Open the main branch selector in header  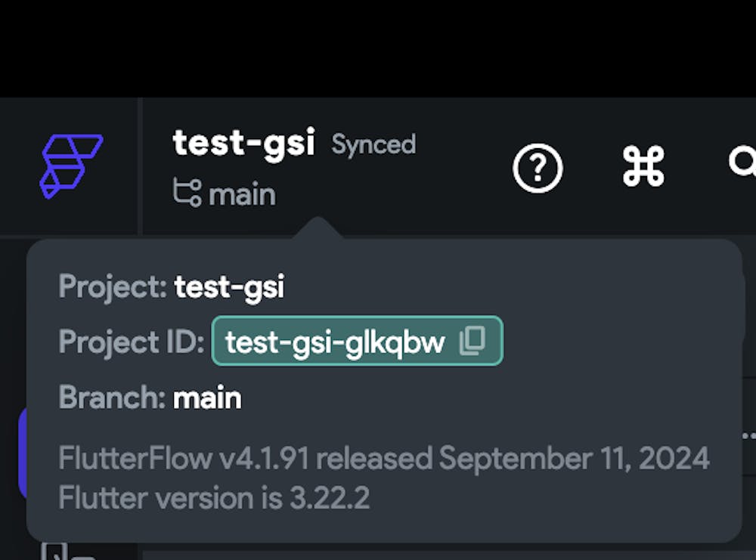[242, 194]
